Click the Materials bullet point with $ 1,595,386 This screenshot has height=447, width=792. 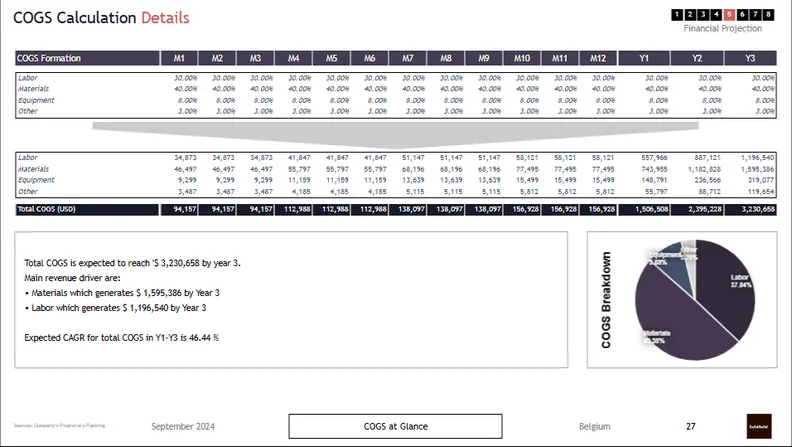click(122, 293)
